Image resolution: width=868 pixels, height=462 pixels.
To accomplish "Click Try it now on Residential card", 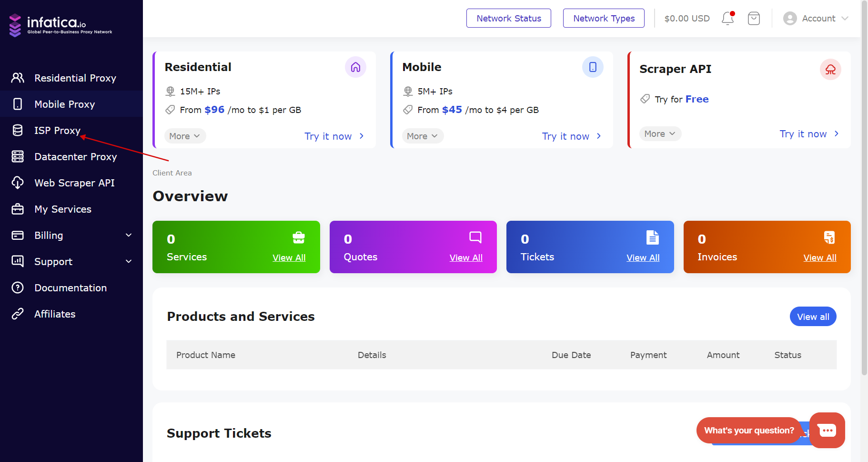I will click(334, 136).
